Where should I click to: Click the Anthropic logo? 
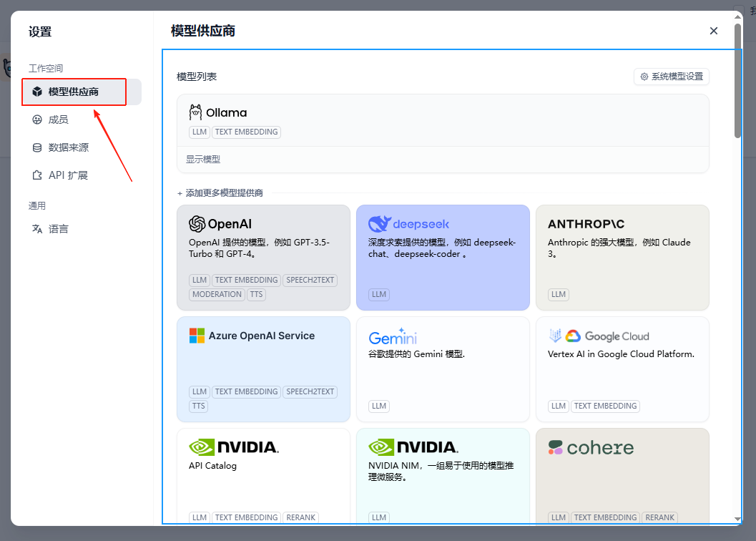coord(586,224)
